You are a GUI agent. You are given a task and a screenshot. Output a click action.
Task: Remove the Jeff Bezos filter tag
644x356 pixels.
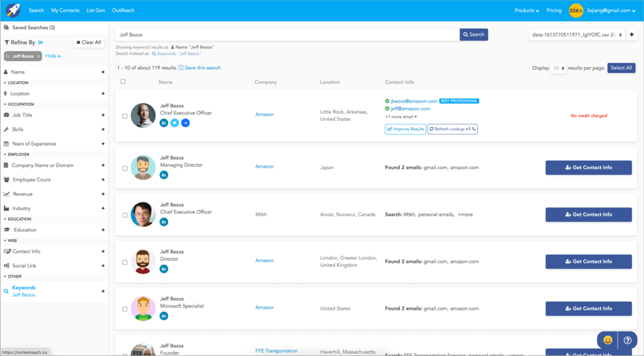tap(38, 56)
